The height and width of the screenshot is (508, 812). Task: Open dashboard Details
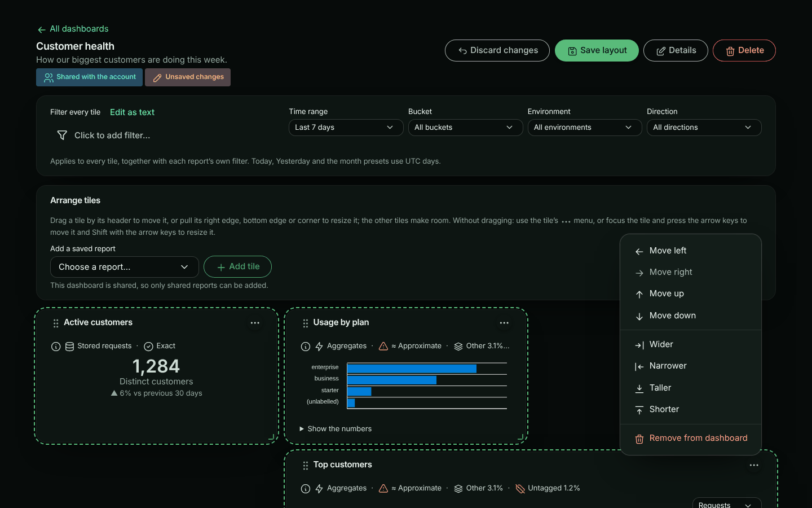point(676,51)
